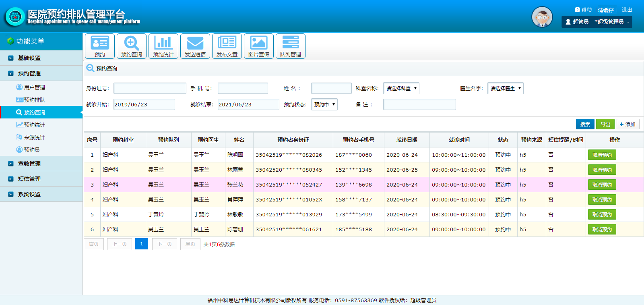This screenshot has height=305, width=644.
Task: Click the blue 搜索 search button
Action: tap(585, 124)
